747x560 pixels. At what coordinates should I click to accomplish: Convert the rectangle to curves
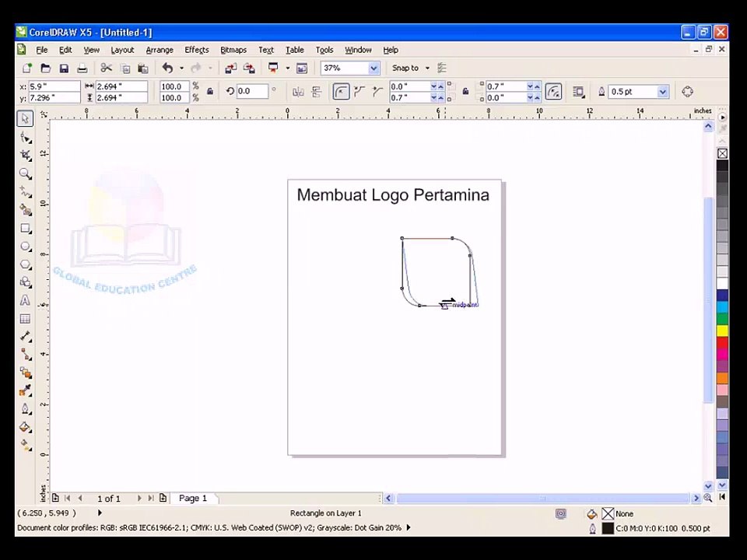[x=687, y=92]
